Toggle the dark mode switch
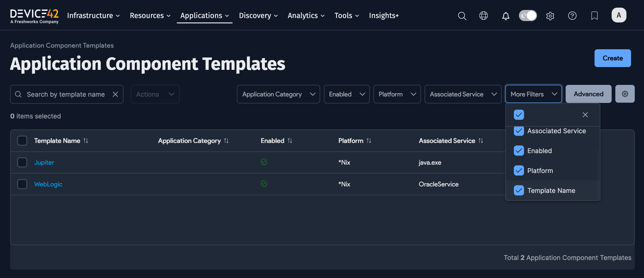The height and width of the screenshot is (278, 644). tap(528, 15)
